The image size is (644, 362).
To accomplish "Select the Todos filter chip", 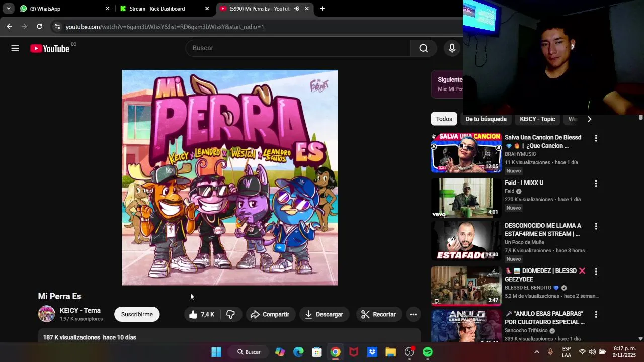I will coord(444,119).
